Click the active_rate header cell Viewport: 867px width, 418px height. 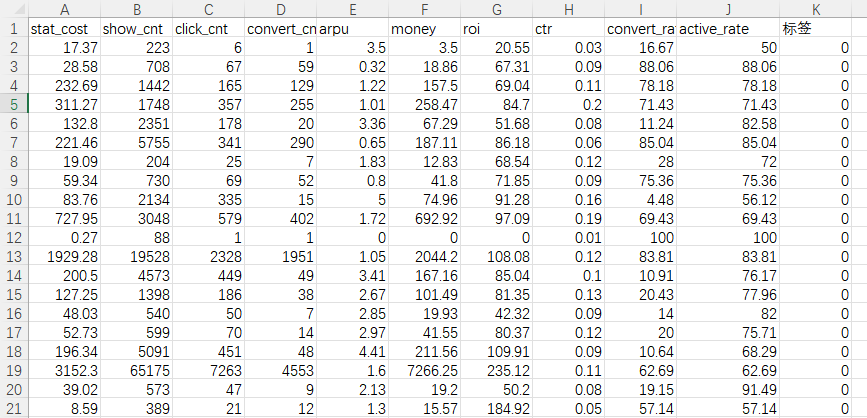(x=728, y=29)
